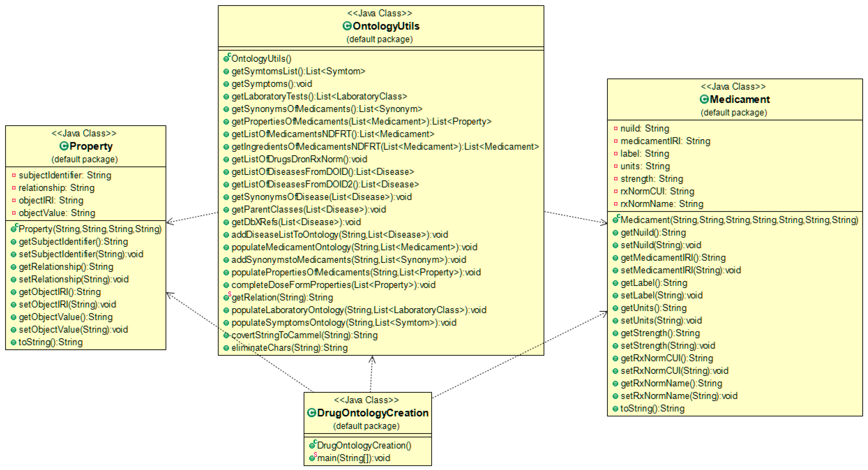Viewport: 868px width, 470px height.
Task: Click the private field icon beside nuiId
Action: click(x=616, y=129)
